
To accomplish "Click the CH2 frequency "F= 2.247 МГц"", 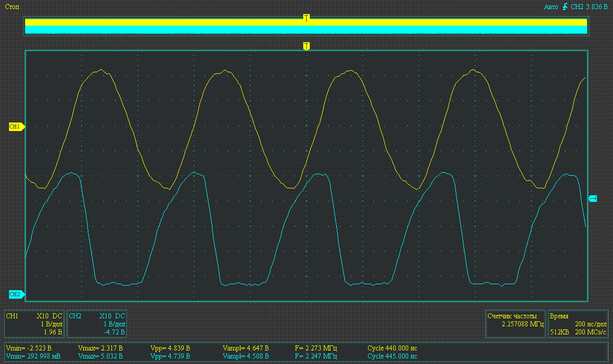I will 316,356.
